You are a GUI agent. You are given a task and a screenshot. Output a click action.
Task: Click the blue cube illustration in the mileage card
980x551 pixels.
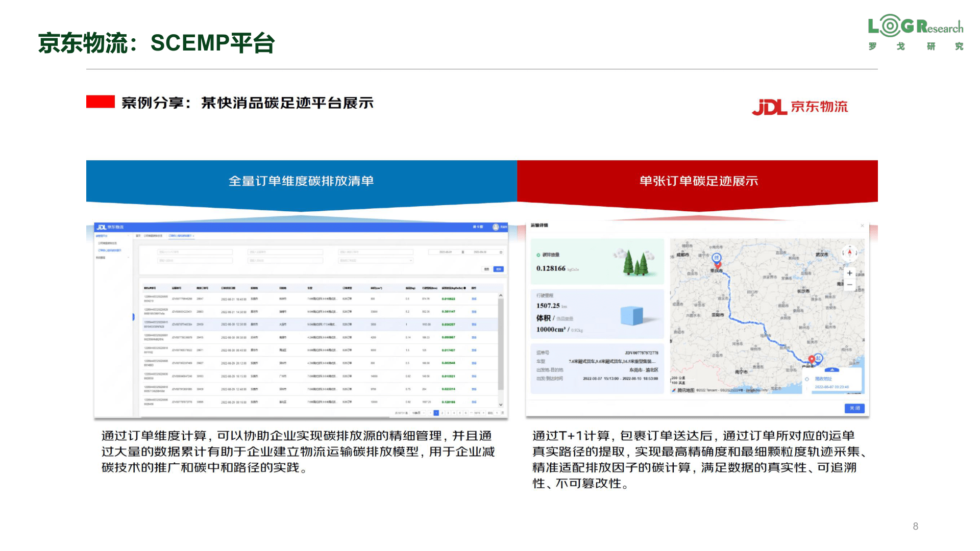click(632, 316)
